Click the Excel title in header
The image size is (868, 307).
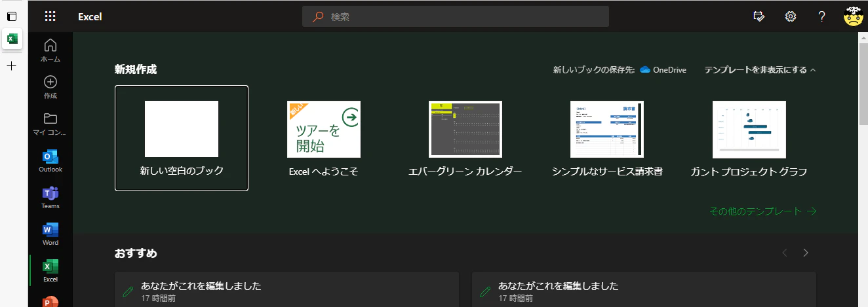[x=90, y=17]
